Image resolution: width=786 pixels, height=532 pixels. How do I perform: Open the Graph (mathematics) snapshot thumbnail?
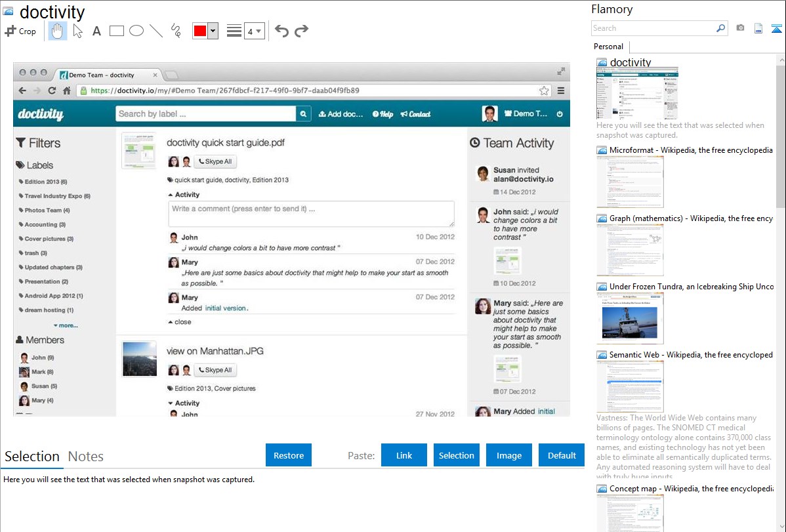click(x=630, y=250)
